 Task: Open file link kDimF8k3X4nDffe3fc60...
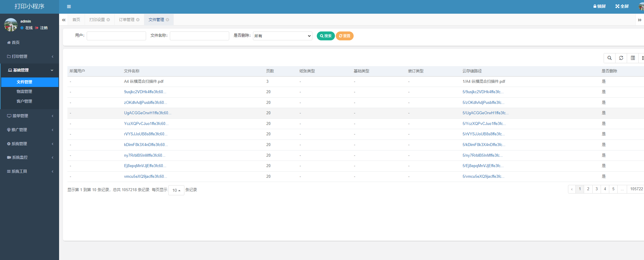pos(146,145)
